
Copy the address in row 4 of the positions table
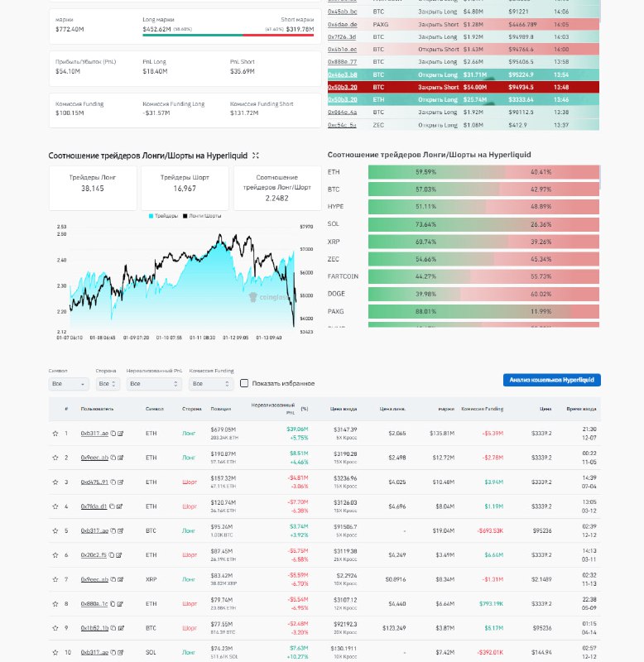point(113,506)
